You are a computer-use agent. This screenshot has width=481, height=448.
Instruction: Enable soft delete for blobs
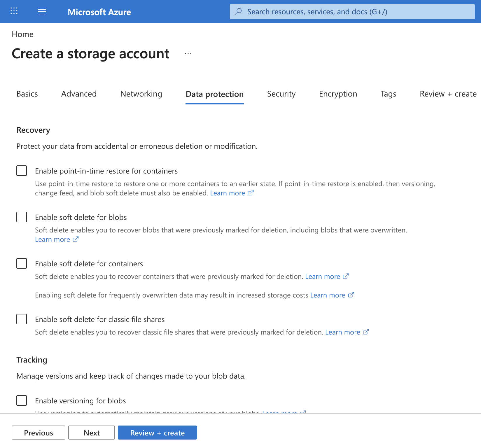pyautogui.click(x=22, y=217)
